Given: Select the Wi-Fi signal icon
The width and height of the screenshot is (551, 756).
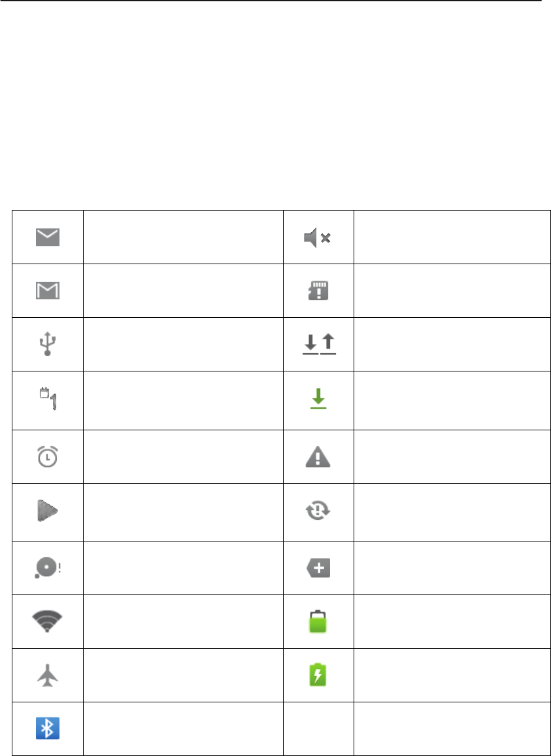Looking at the screenshot, I should tap(47, 621).
